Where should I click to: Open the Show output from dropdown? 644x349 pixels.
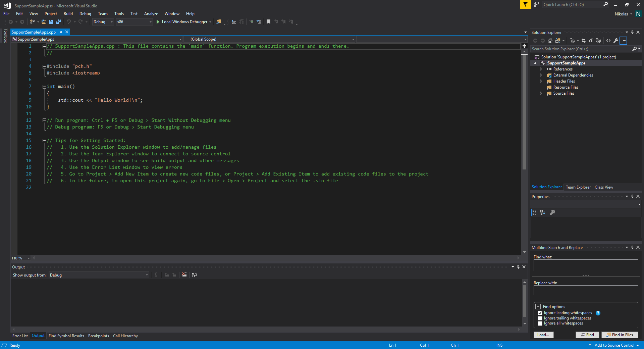99,275
